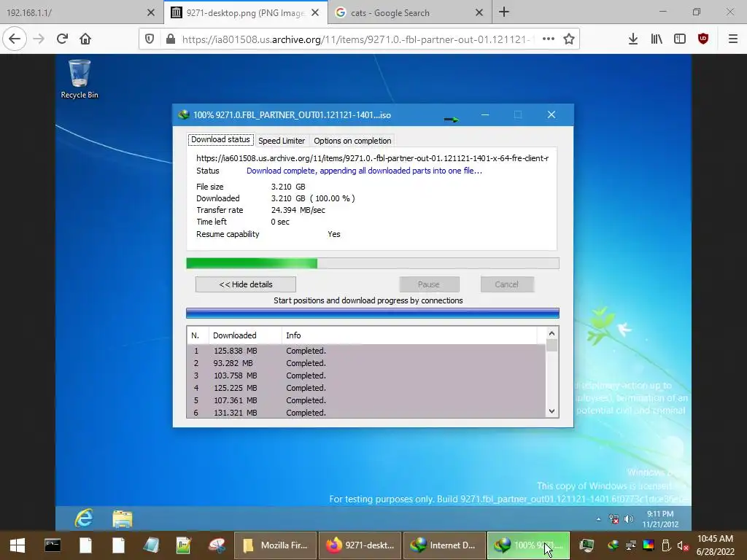This screenshot has width=747, height=560.
Task: Click the blue connections progress bar
Action: pos(373,313)
